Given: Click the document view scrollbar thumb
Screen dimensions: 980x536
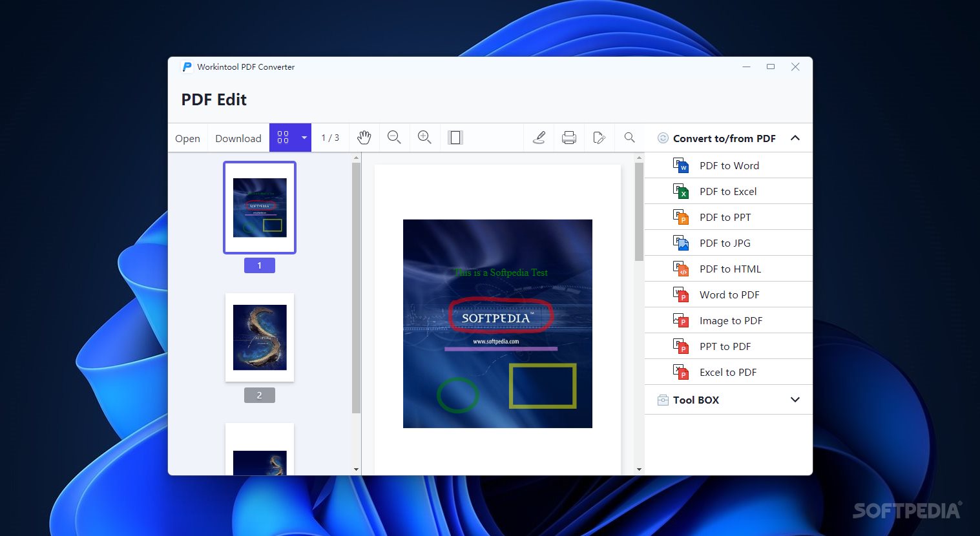Looking at the screenshot, I should (x=639, y=212).
